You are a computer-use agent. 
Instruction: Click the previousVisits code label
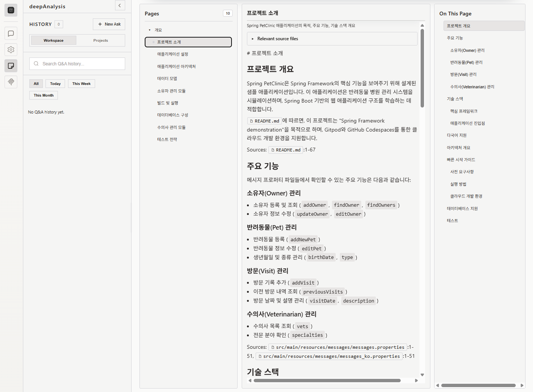point(323,292)
